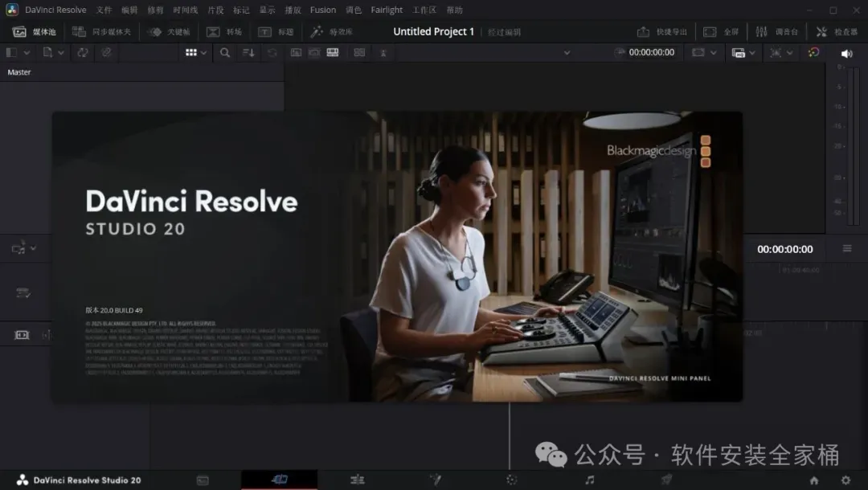Click the HQ proxy playback icon
The height and width of the screenshot is (490, 868).
739,52
